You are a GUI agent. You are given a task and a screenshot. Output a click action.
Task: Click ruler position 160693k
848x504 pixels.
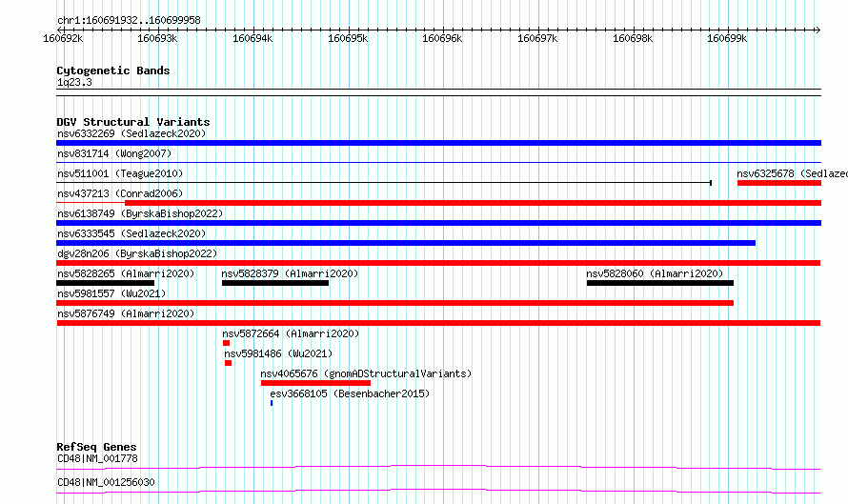tap(157, 38)
